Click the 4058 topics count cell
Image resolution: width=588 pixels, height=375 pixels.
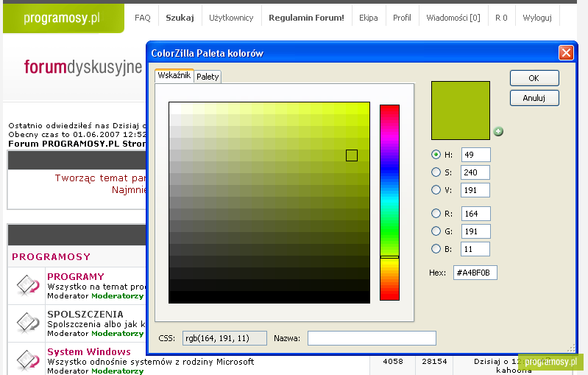point(393,361)
